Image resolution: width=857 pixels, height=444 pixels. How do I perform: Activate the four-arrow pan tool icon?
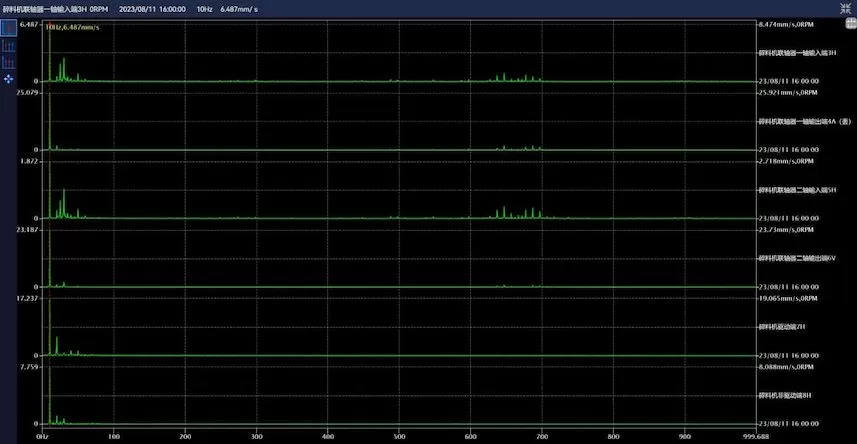9,78
